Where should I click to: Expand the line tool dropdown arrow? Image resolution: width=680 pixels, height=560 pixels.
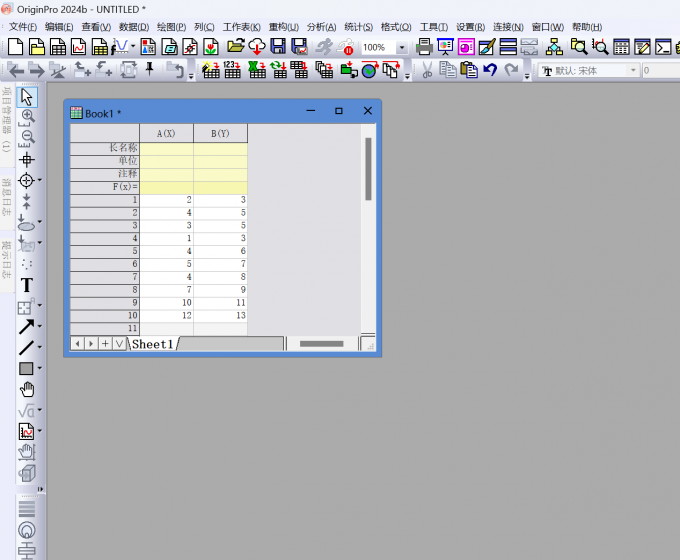[x=40, y=347]
